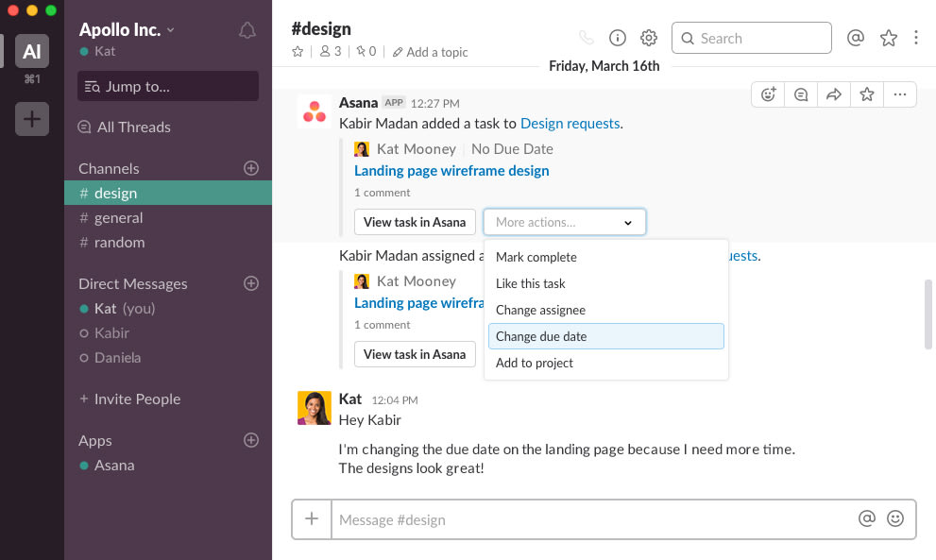This screenshot has width=936, height=560.
Task: Click second View task in Asana button
Action: pyautogui.click(x=415, y=354)
